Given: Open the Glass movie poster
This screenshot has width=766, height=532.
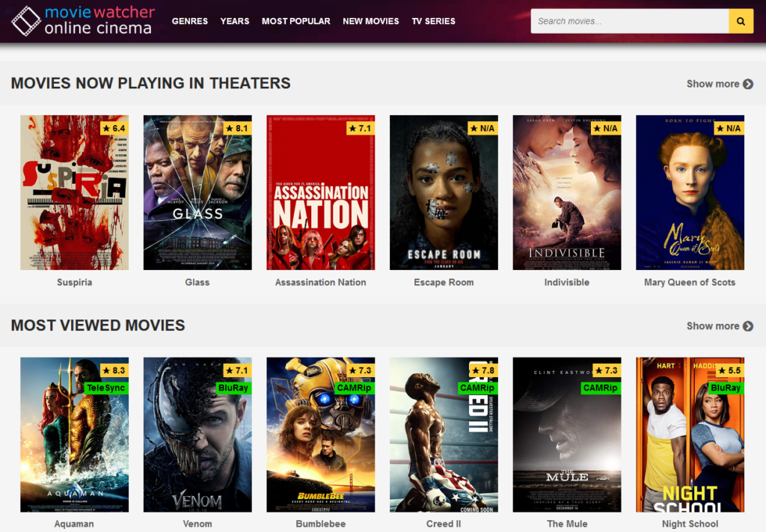Looking at the screenshot, I should (197, 192).
